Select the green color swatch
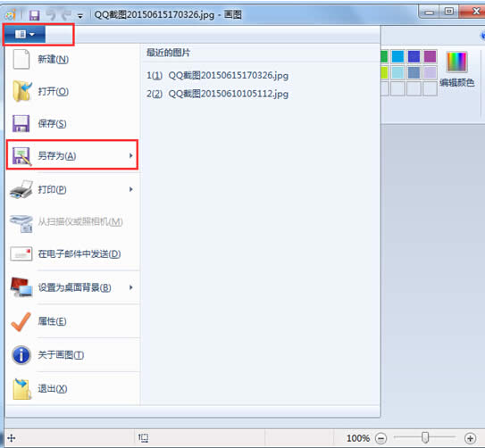 pyautogui.click(x=384, y=56)
